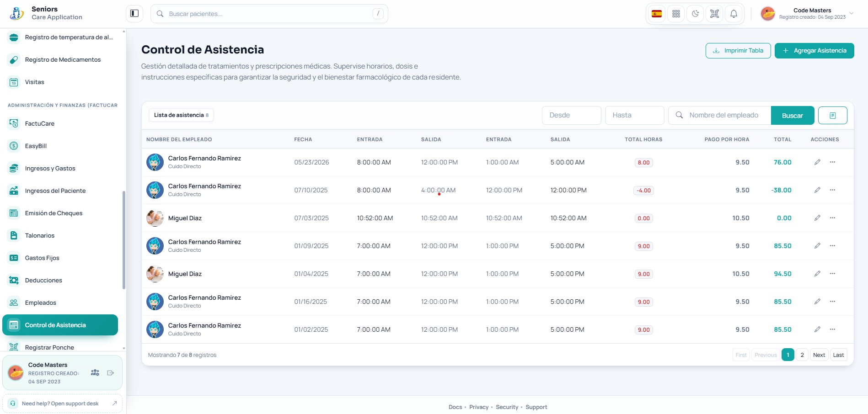Open more actions for 01/16/2025 row
868x414 pixels.
click(x=832, y=302)
